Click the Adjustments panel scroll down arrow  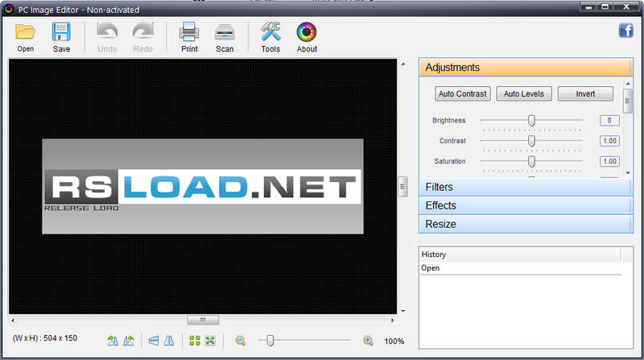coord(628,173)
